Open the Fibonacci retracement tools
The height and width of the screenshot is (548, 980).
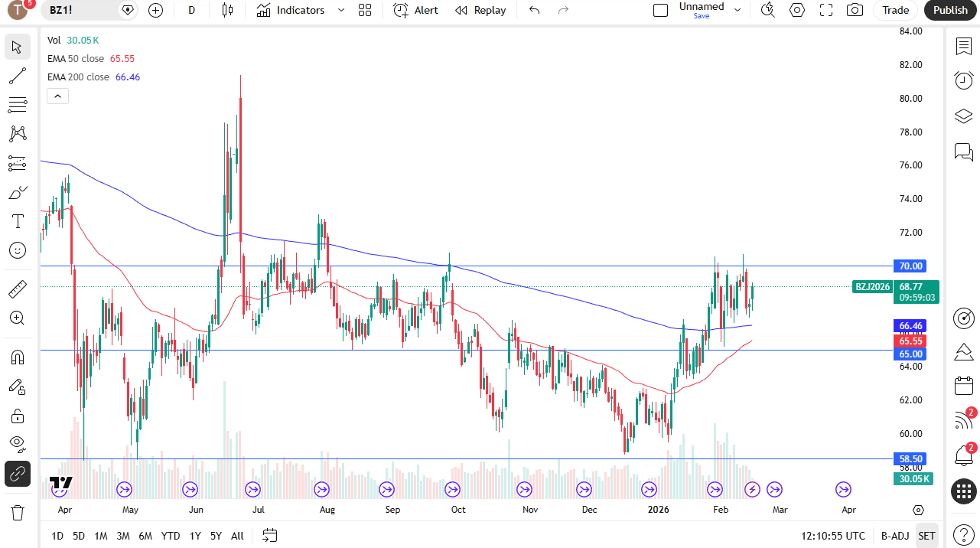coord(18,105)
